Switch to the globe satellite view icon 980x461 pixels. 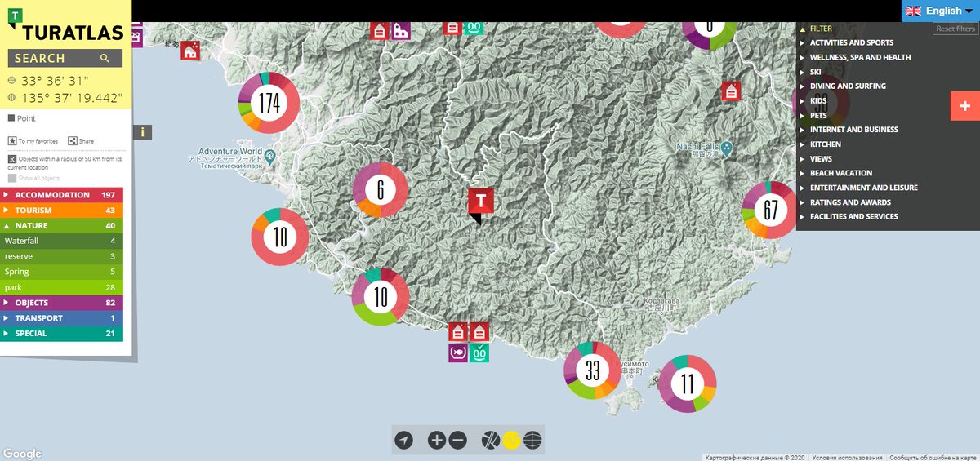click(532, 441)
